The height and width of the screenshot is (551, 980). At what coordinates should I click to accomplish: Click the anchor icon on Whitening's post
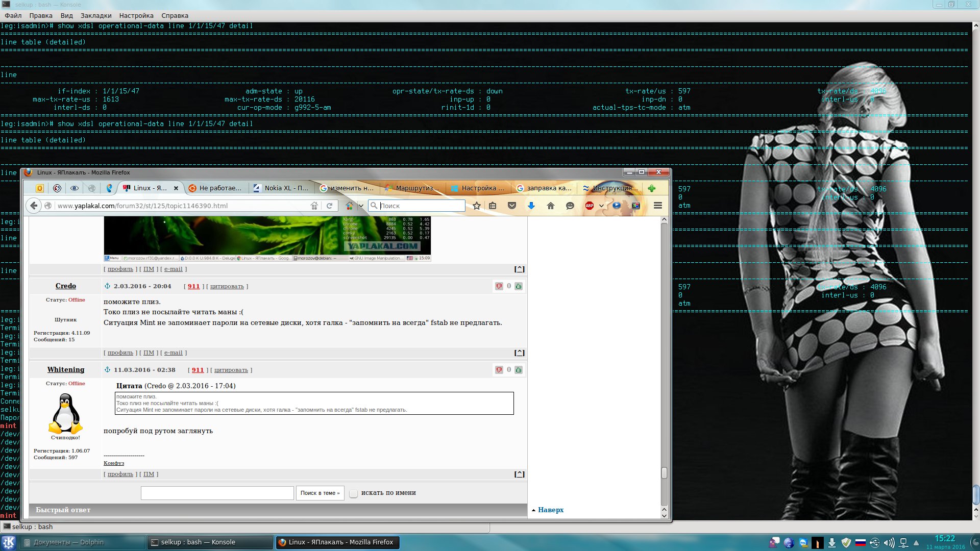click(107, 370)
